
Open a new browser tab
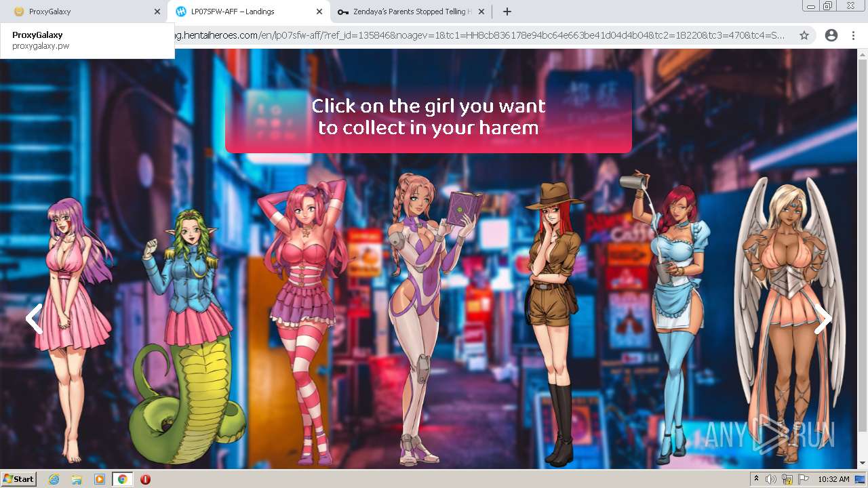pyautogui.click(x=507, y=12)
